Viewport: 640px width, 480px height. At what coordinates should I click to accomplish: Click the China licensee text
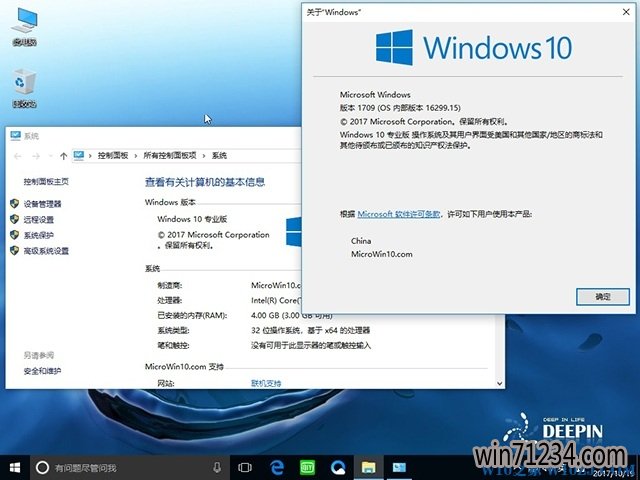pos(361,241)
